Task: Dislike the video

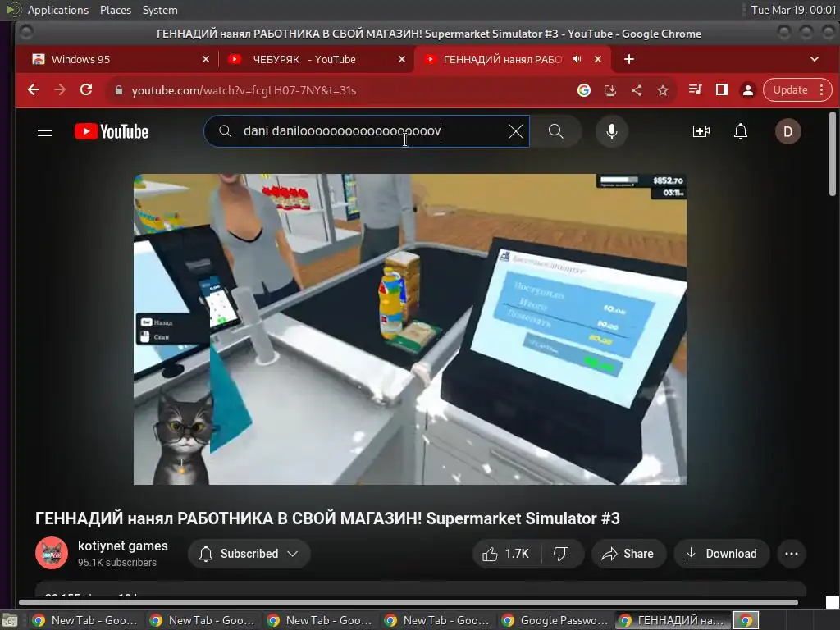Action: pyautogui.click(x=561, y=554)
